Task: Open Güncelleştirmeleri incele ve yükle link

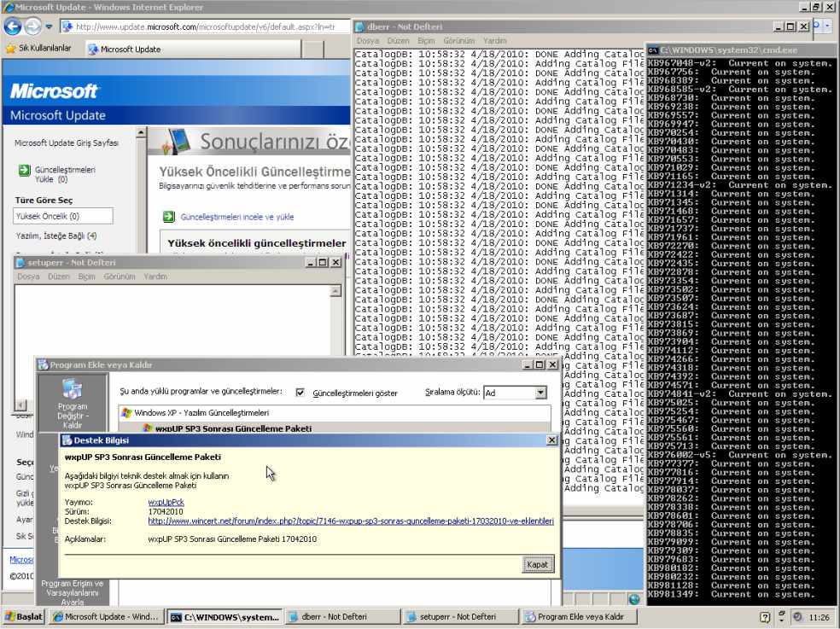Action: 236,217
